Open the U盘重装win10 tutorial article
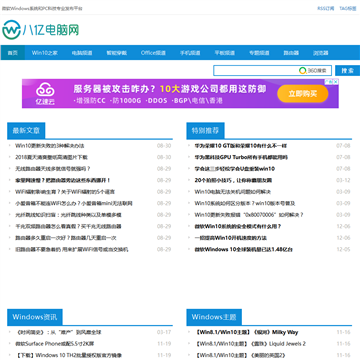 pyautogui.click(x=235, y=169)
